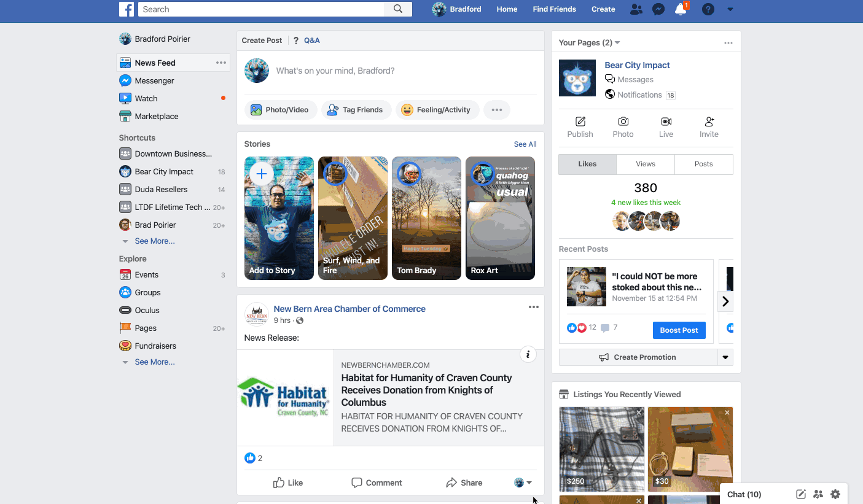The image size is (863, 504).
Task: Open post-as profile selector dropdown
Action: point(523,483)
